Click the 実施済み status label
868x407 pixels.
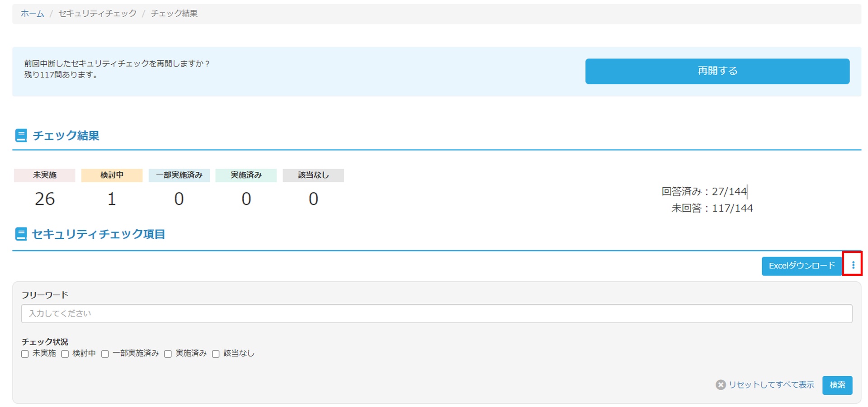coord(246,175)
